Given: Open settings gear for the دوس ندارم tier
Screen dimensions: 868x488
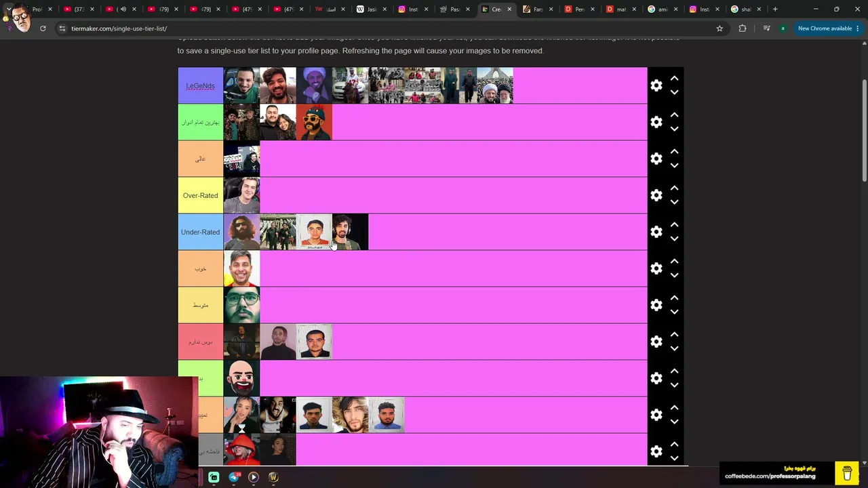Looking at the screenshot, I should click(x=656, y=342).
